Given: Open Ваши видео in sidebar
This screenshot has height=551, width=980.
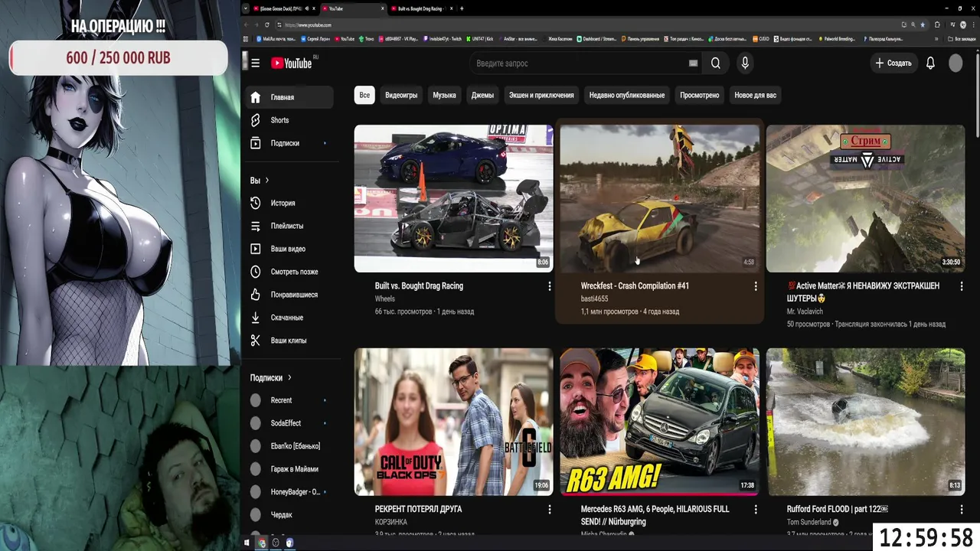Looking at the screenshot, I should tap(289, 249).
